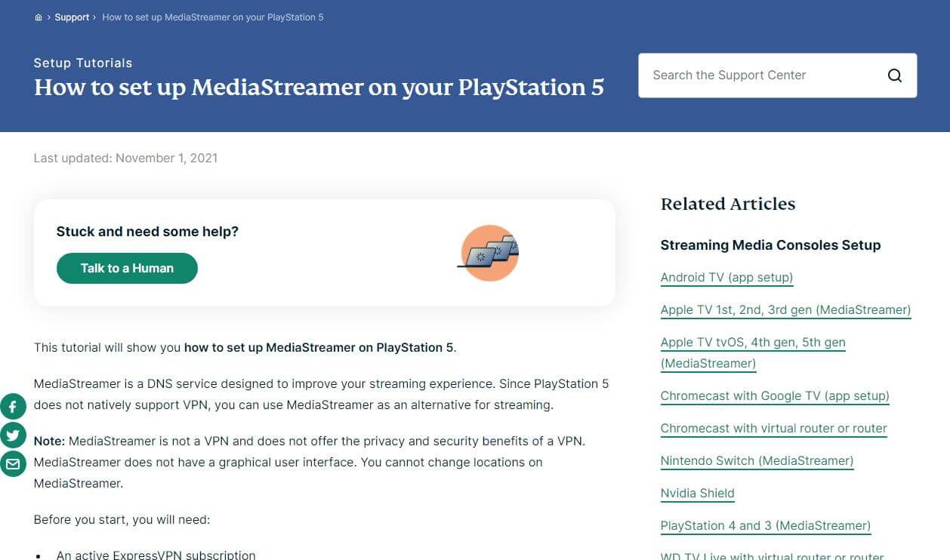Open the Android TV (app setup) article
This screenshot has height=560, width=950.
coord(726,278)
